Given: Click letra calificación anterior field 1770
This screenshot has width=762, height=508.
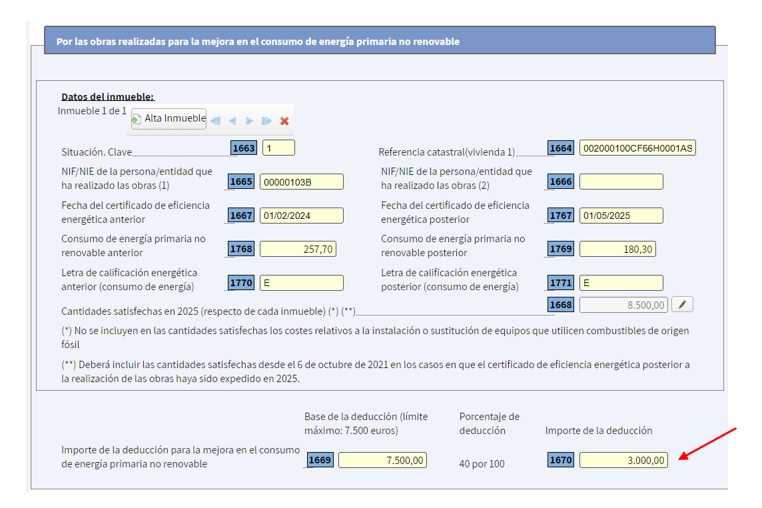Looking at the screenshot, I should tap(301, 283).
